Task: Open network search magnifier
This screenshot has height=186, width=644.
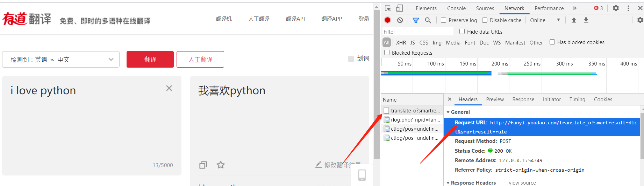Action: tap(428, 20)
